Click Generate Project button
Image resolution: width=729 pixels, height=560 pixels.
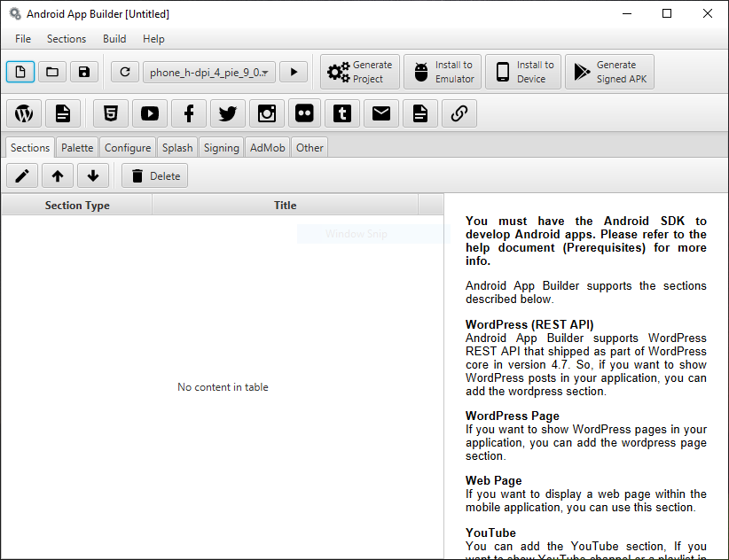tap(360, 72)
